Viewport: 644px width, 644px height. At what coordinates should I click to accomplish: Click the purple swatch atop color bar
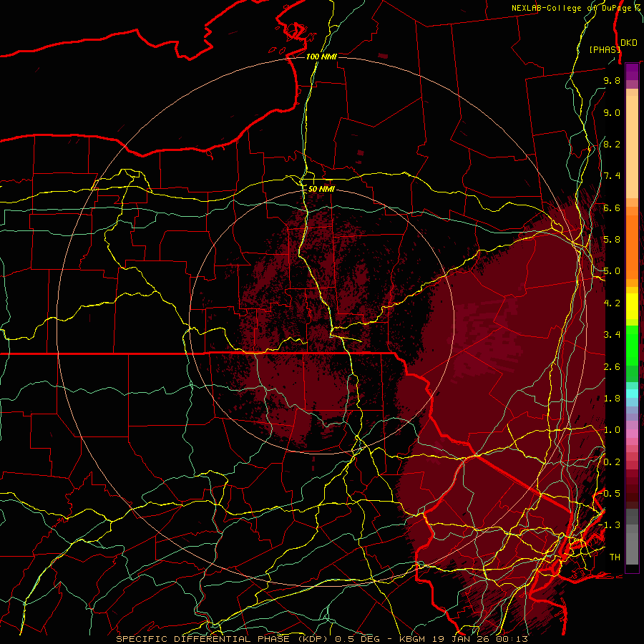click(x=632, y=72)
